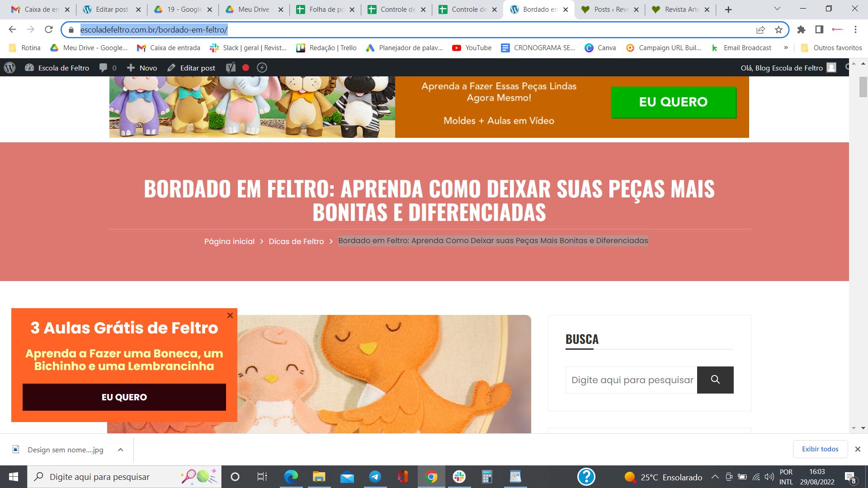Open Telegram from taskbar

[x=375, y=477]
